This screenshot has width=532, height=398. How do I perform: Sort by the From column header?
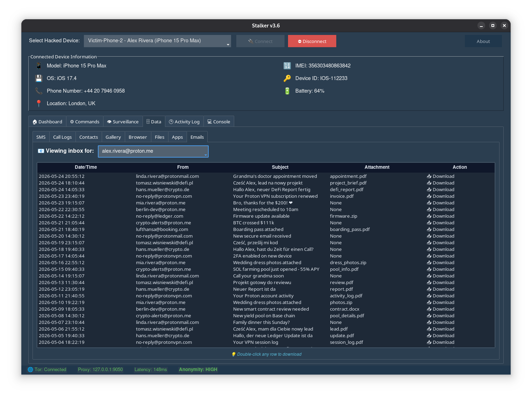pos(183,167)
